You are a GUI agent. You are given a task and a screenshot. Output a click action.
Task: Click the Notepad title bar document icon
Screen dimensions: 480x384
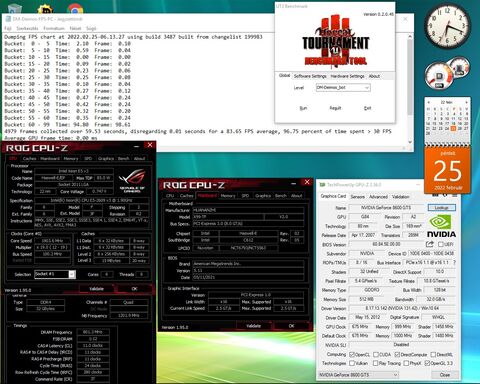pos(8,19)
